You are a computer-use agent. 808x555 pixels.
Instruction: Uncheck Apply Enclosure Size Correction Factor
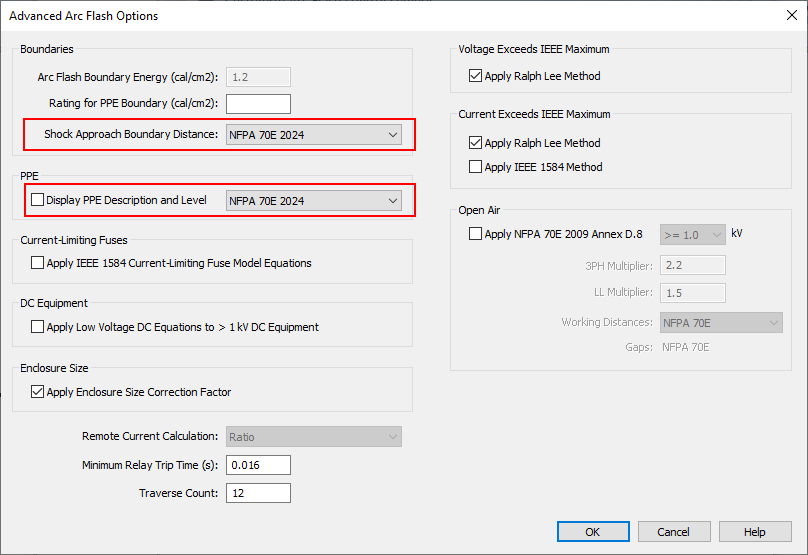click(x=38, y=392)
